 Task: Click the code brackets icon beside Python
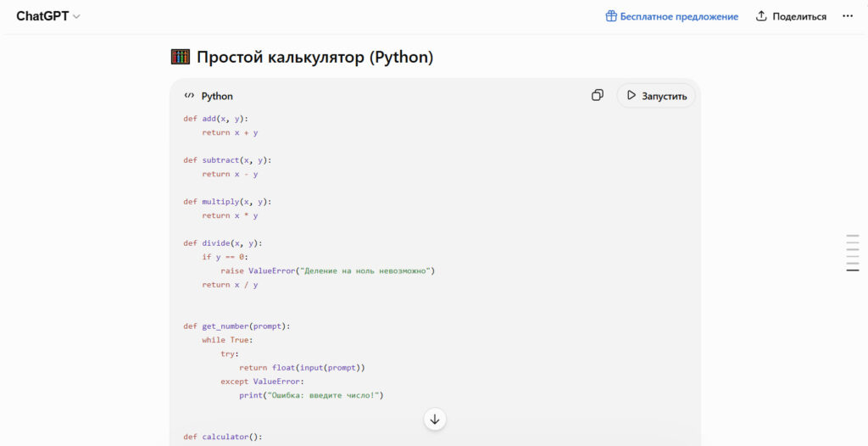coord(189,96)
